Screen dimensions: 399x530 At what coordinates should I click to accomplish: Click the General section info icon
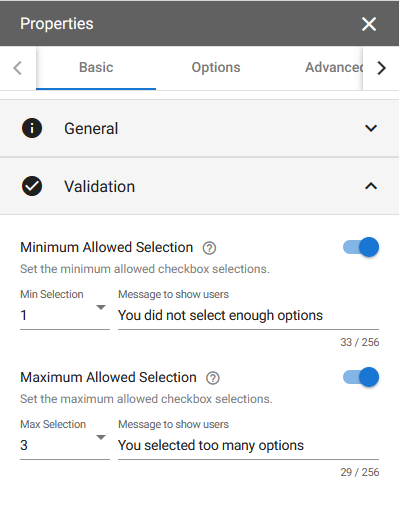click(x=32, y=128)
